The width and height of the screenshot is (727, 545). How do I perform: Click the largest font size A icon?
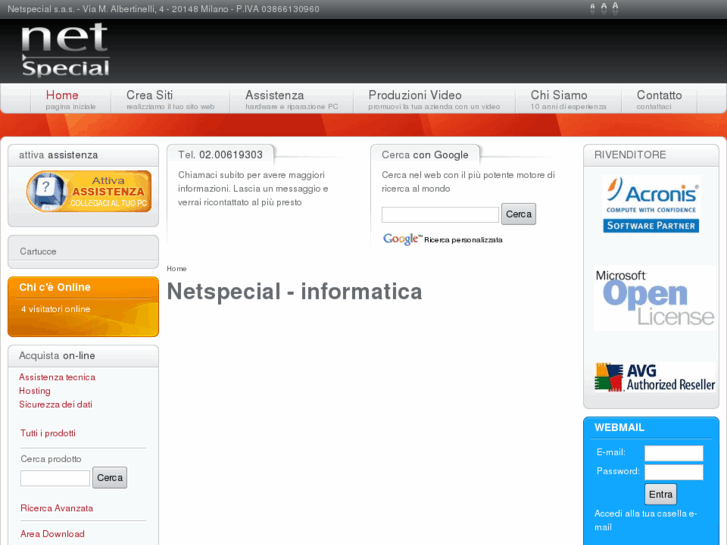[x=615, y=8]
